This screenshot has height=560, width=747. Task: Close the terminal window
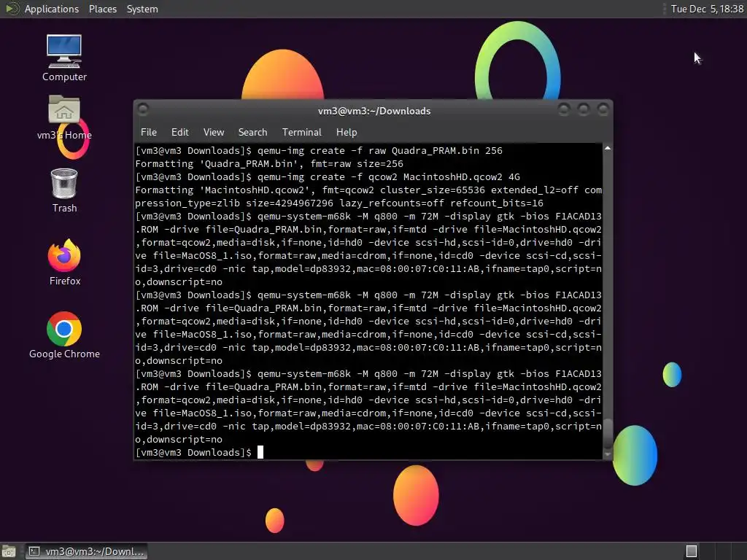tap(603, 110)
